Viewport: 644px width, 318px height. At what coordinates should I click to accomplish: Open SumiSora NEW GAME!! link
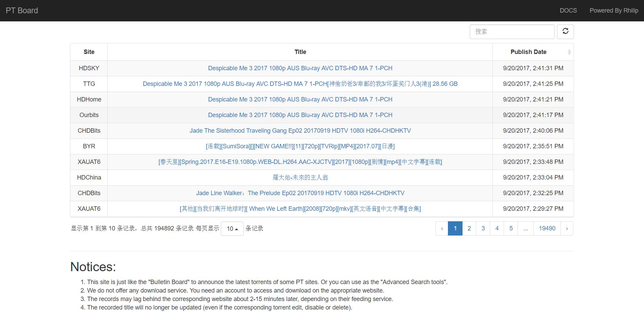(300, 146)
